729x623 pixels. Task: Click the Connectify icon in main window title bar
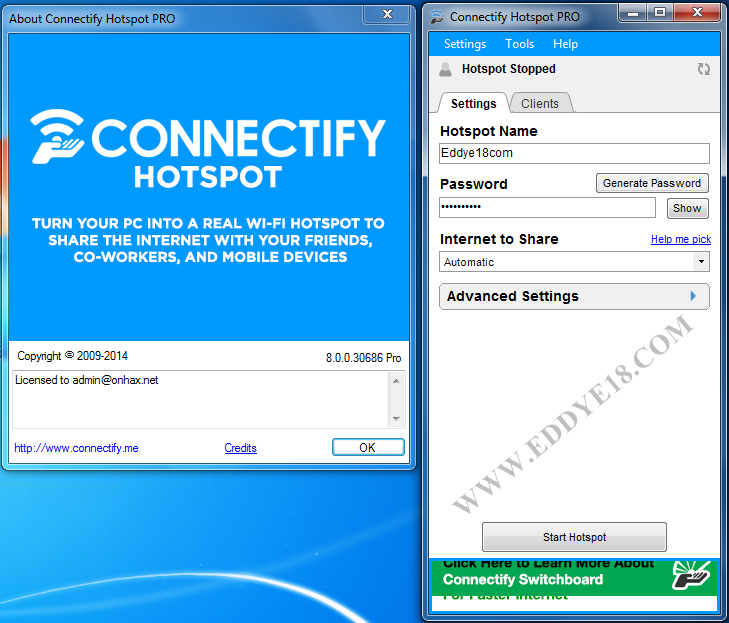[x=437, y=17]
